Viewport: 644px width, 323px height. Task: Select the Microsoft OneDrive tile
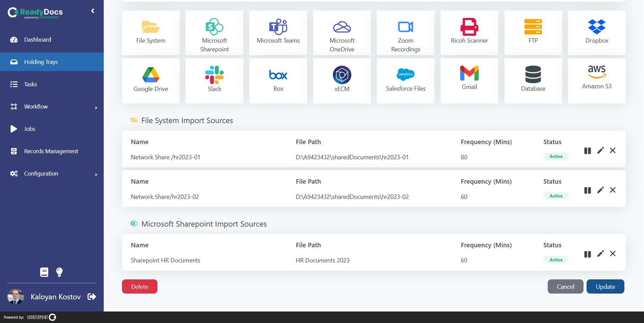[x=342, y=33]
